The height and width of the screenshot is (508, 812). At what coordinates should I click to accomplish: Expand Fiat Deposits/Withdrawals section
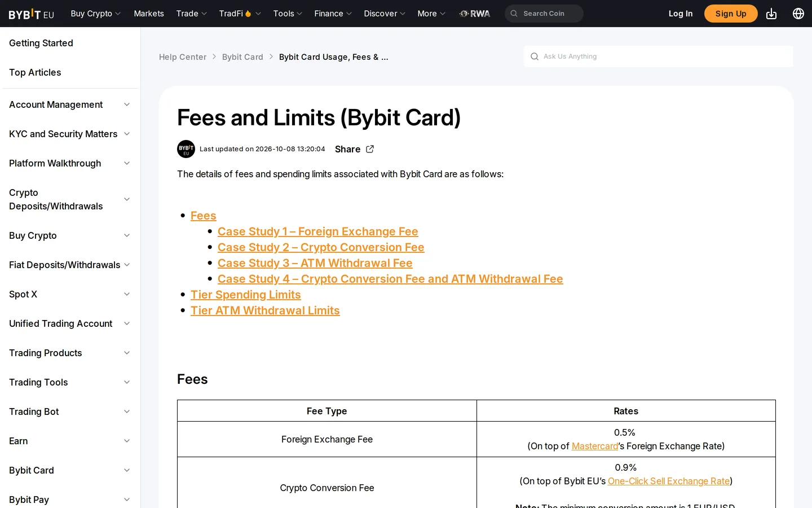[70, 265]
